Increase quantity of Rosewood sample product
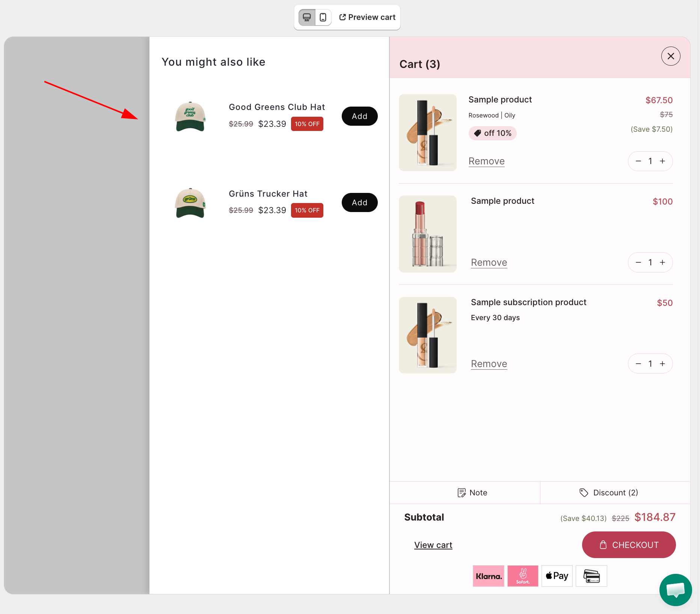Image resolution: width=700 pixels, height=614 pixels. (662, 161)
